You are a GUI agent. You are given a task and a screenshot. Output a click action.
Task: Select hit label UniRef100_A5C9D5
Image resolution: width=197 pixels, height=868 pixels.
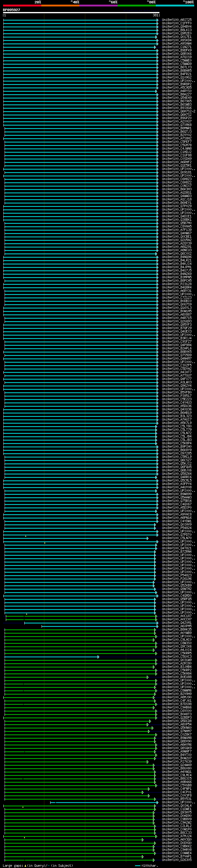coord(176,88)
